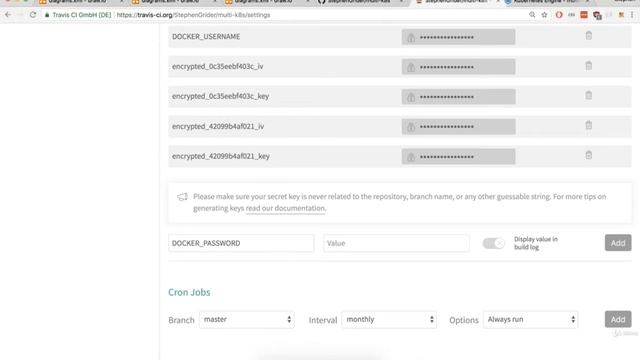The width and height of the screenshot is (640, 360).
Task: Open the read our documentation link
Action: [x=285, y=208]
